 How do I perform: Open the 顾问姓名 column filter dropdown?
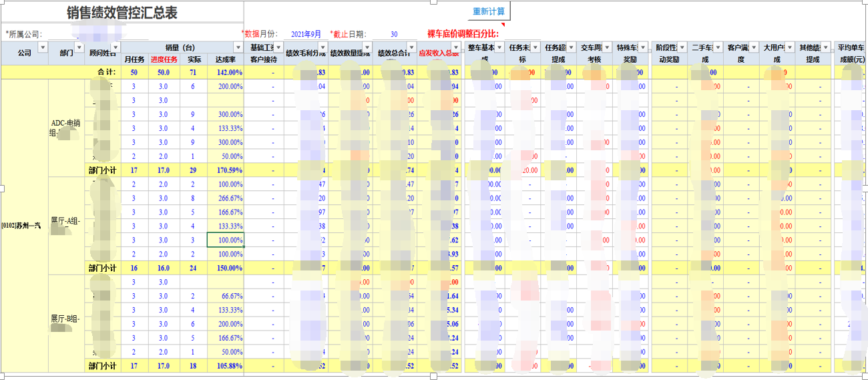(116, 47)
